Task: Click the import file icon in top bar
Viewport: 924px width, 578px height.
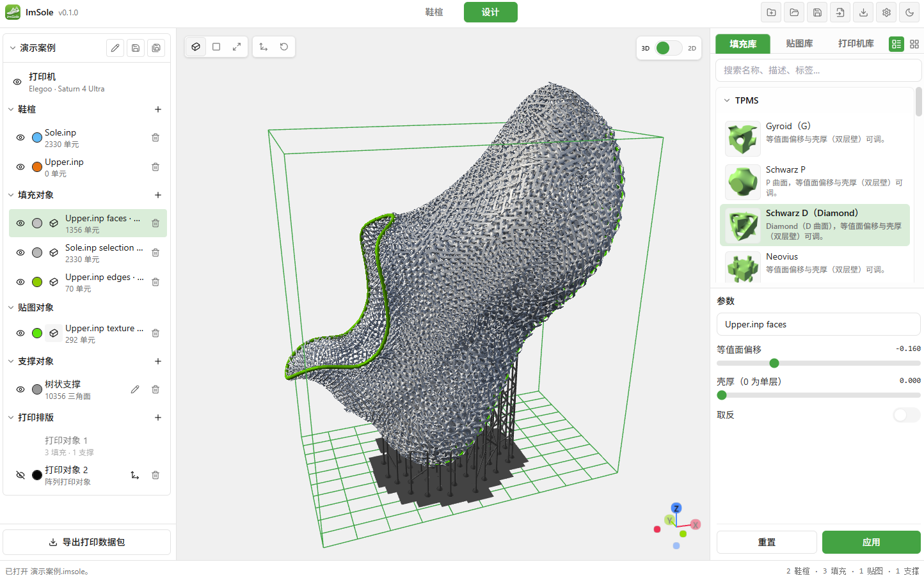Action: pyautogui.click(x=840, y=12)
